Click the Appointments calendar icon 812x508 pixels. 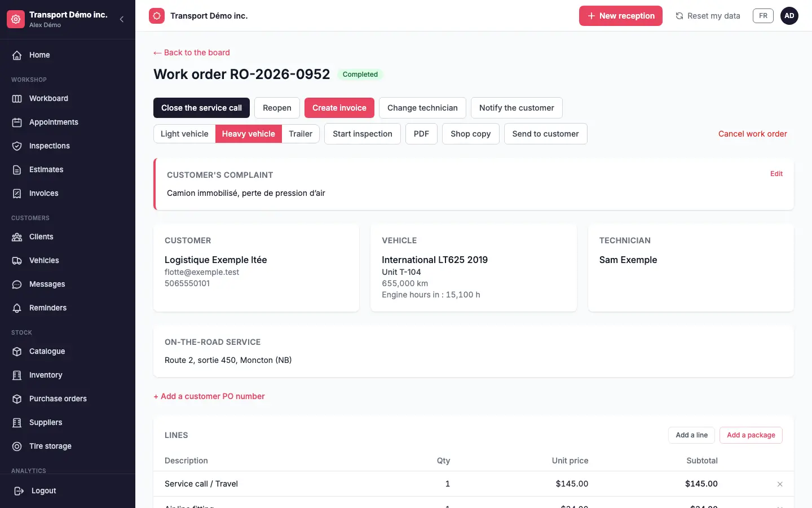tap(17, 122)
